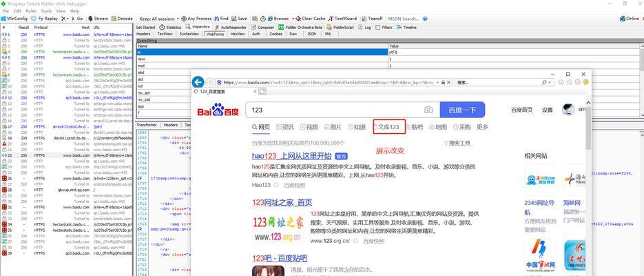Image resolution: width=644 pixels, height=276 pixels.
Task: Open the Tools menu
Action: click(x=46, y=11)
